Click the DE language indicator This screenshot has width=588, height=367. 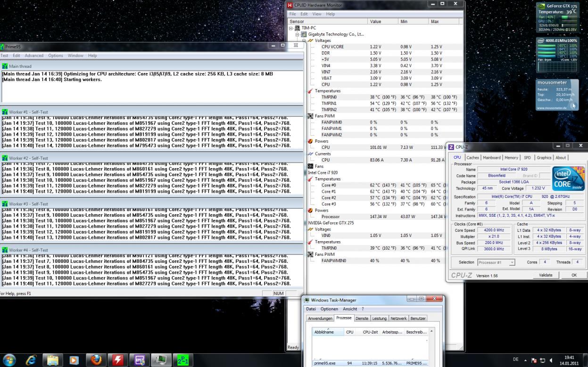pos(517,359)
